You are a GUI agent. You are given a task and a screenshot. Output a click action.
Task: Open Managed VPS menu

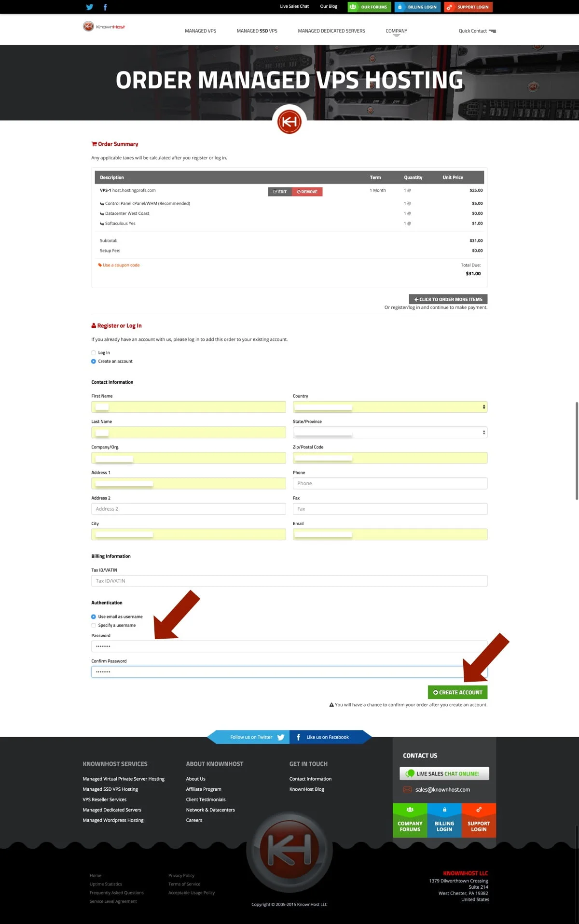pyautogui.click(x=200, y=31)
